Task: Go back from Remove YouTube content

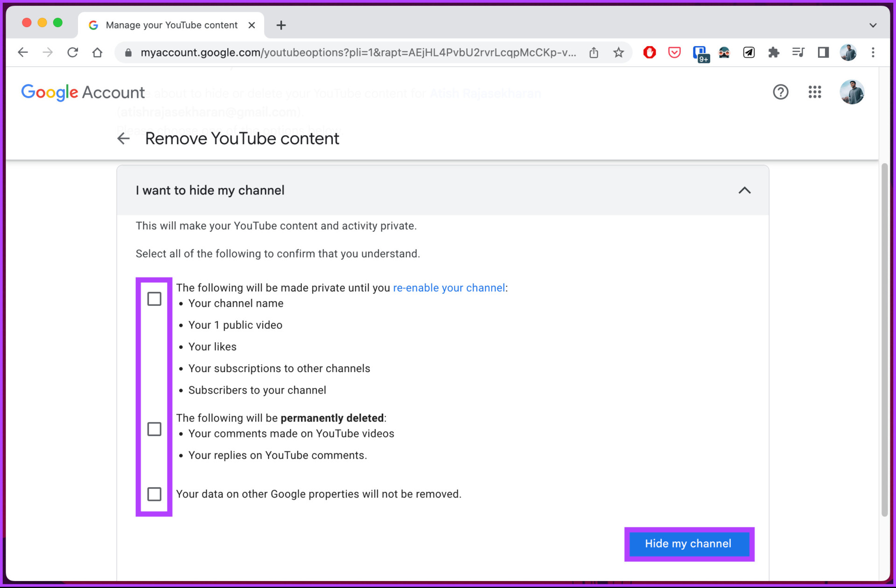Action: coord(123,138)
